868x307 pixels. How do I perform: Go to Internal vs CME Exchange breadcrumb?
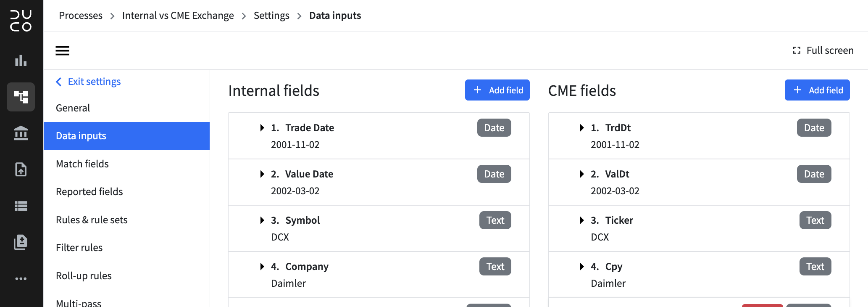[178, 16]
